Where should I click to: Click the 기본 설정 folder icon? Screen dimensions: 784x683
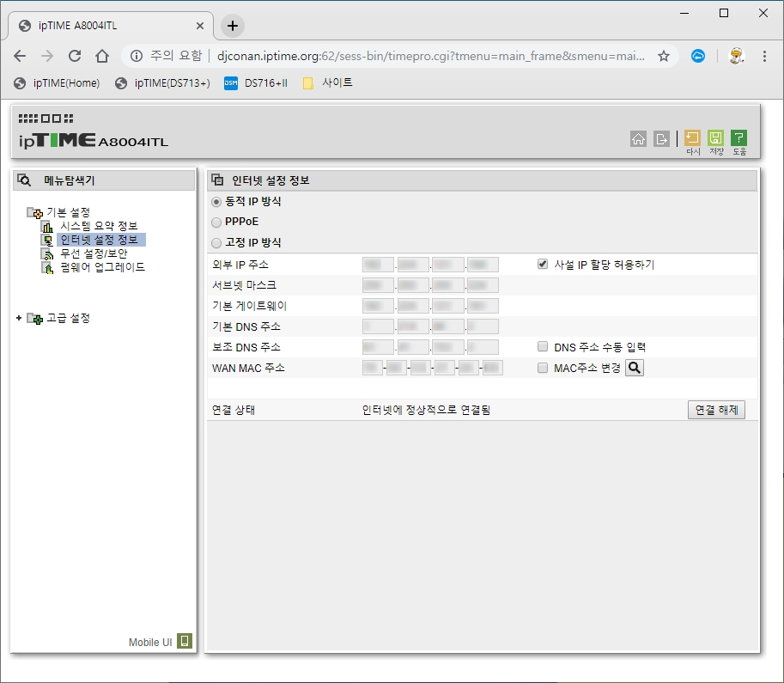pyautogui.click(x=34, y=213)
